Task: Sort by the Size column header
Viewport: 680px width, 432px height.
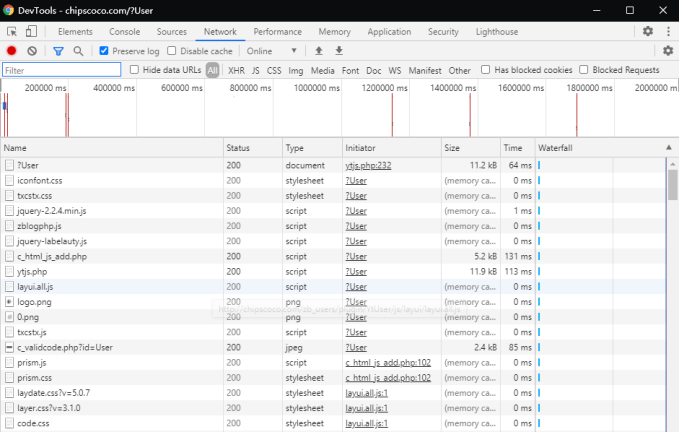Action: [471, 148]
